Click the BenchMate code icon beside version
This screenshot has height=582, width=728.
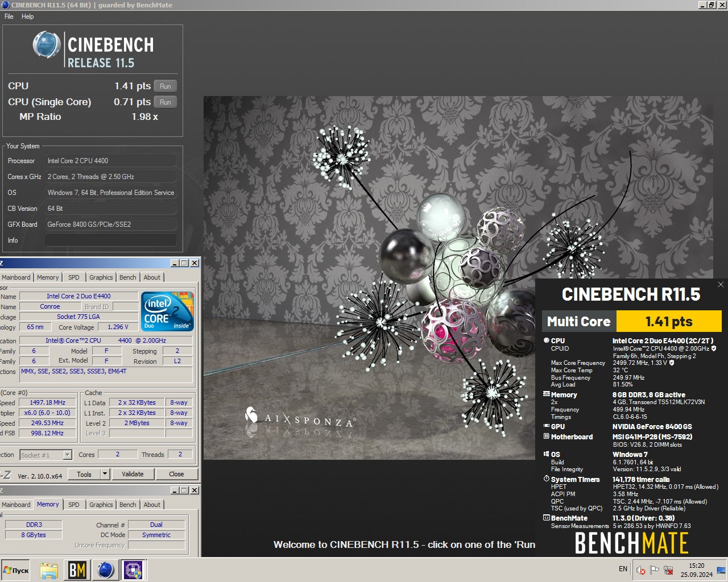click(x=546, y=518)
